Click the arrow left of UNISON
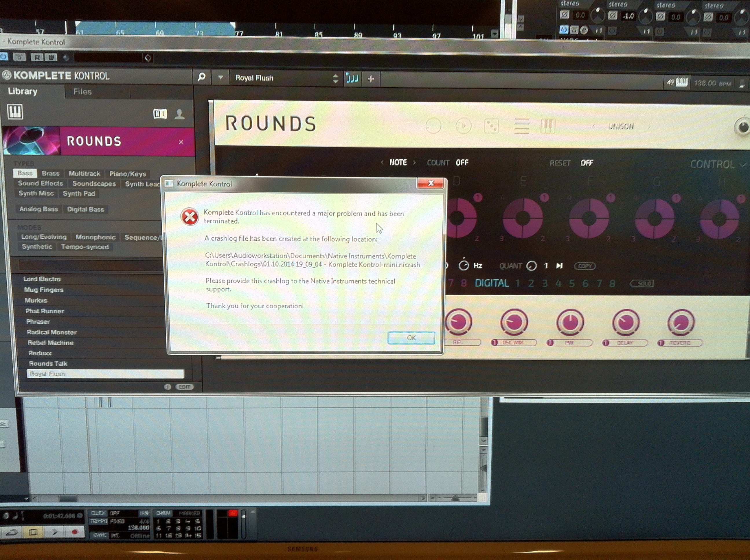This screenshot has height=560, width=750. [593, 126]
